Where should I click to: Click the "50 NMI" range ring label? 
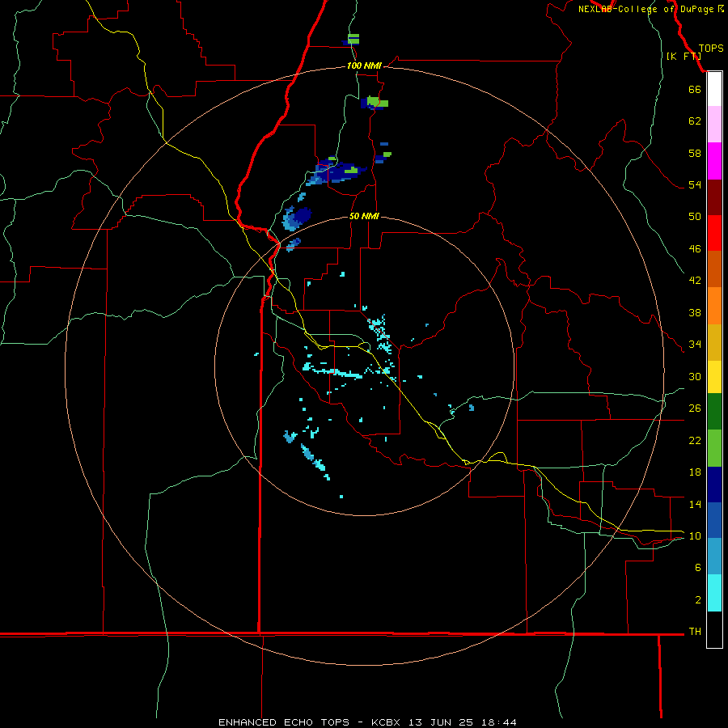tap(364, 216)
